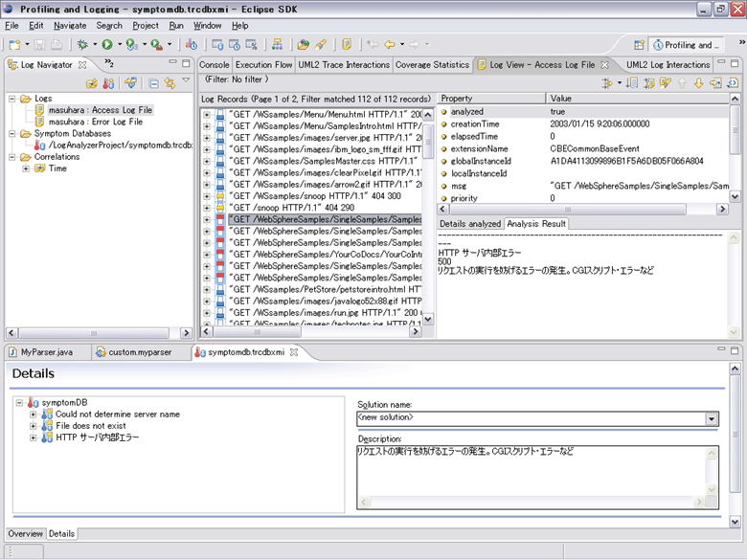
Task: Switch to Execution Flow tab
Action: pos(263,65)
